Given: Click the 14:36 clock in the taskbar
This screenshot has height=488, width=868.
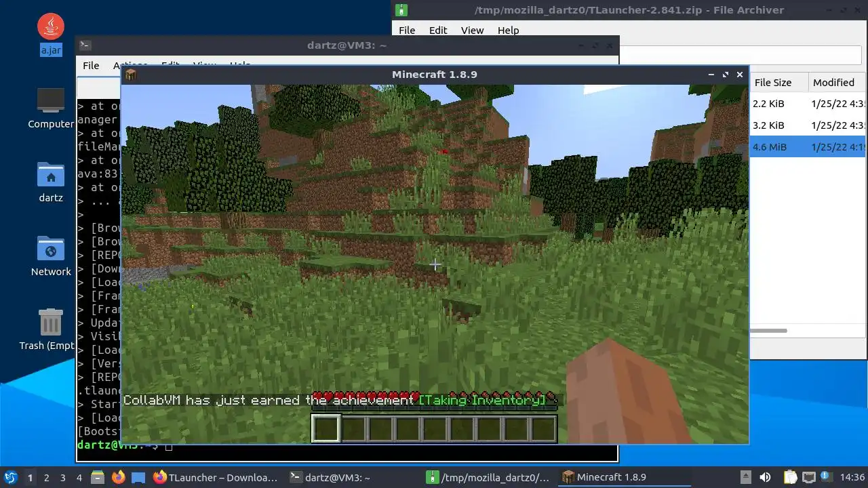Looking at the screenshot, I should [x=852, y=477].
